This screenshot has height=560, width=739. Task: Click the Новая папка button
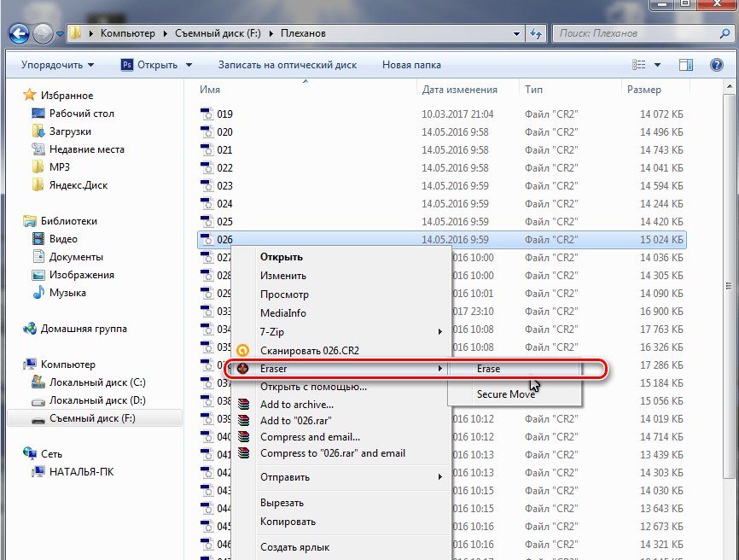411,65
